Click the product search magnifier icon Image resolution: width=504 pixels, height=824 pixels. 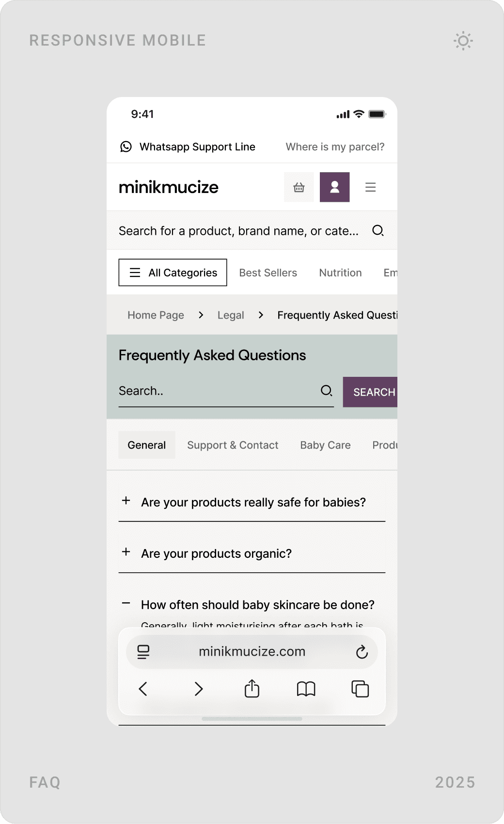[378, 230]
